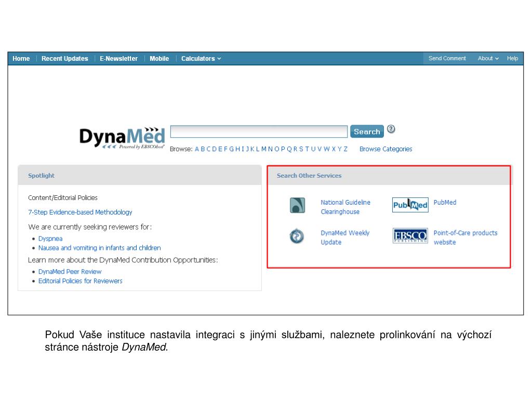532x399 pixels.
Task: Browse topics starting with letter N
Action: tap(270, 149)
